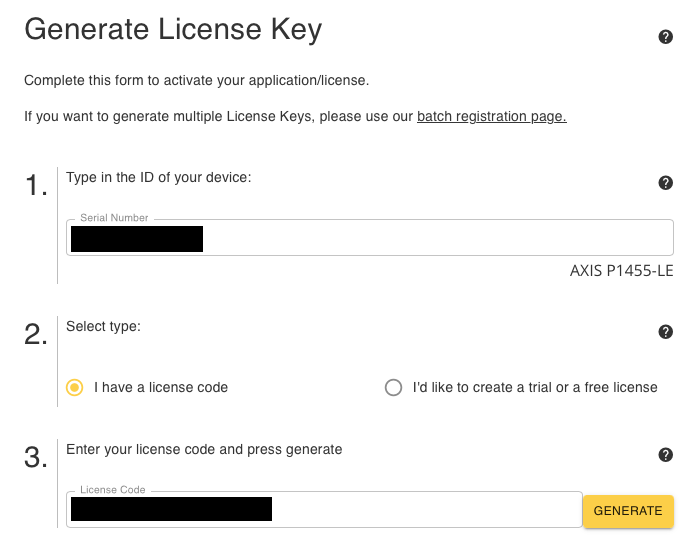Click the Generate License Key heading
The width and height of the screenshot is (693, 553).
click(173, 30)
